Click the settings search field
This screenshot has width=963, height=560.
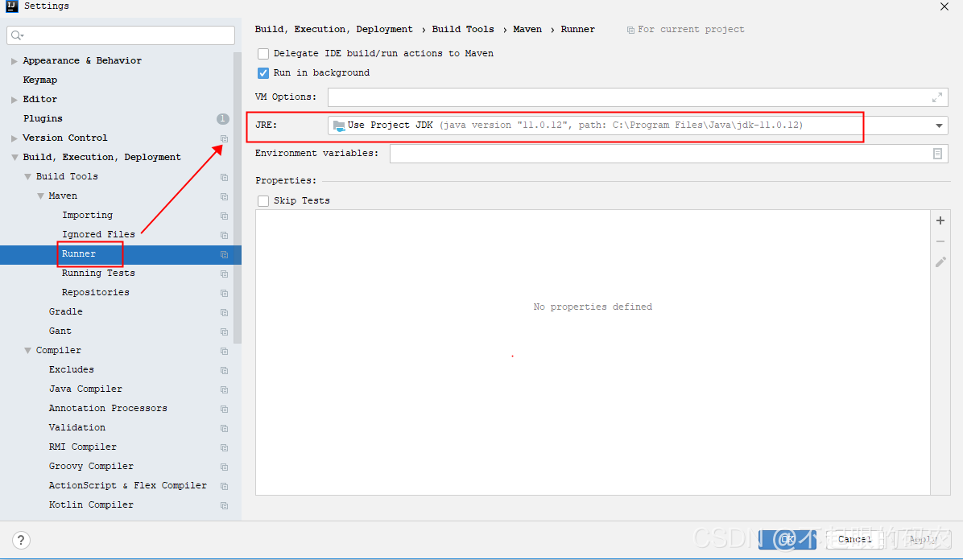121,35
